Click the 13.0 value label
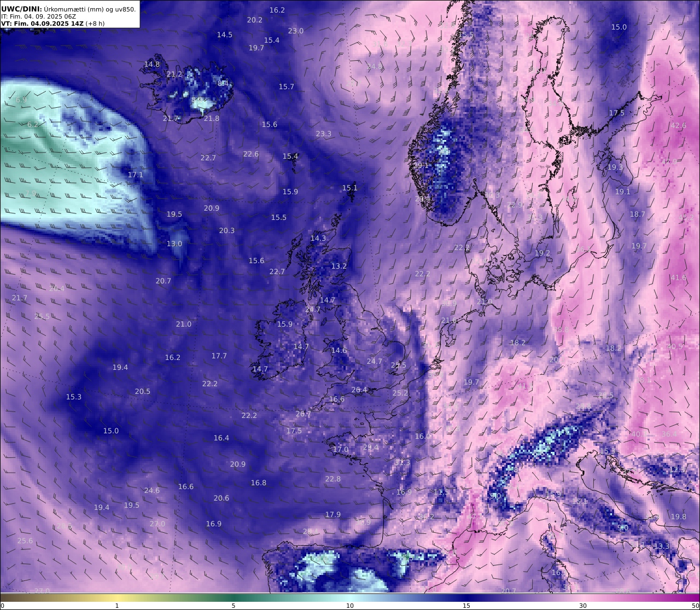 (x=174, y=243)
